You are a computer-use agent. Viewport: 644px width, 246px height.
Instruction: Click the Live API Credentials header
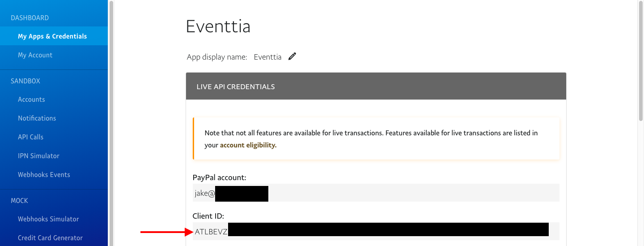(376, 86)
